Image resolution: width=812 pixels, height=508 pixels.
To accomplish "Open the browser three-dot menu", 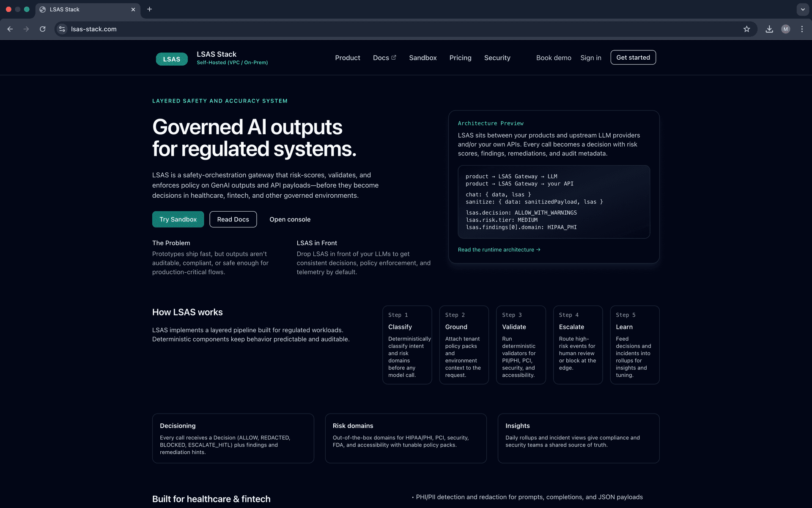I will (x=802, y=29).
